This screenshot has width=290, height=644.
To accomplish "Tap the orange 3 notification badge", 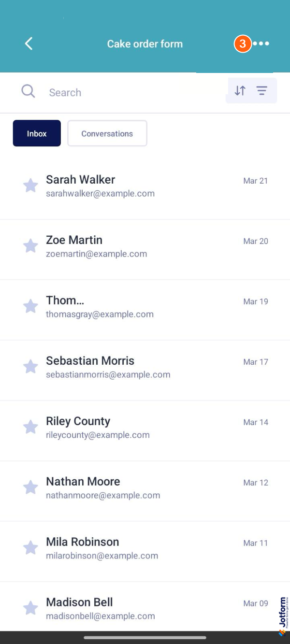I will 243,44.
